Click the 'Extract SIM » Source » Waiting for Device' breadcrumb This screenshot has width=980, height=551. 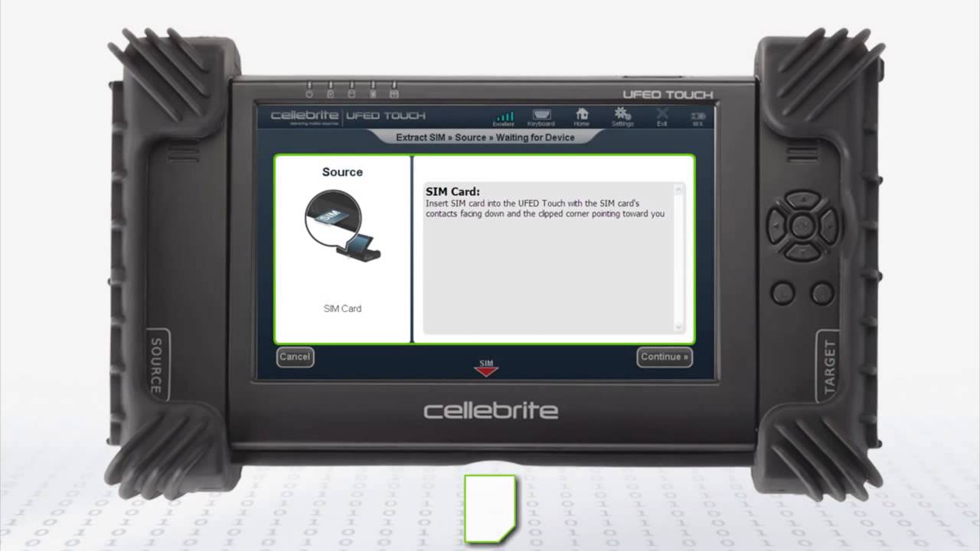(x=485, y=138)
